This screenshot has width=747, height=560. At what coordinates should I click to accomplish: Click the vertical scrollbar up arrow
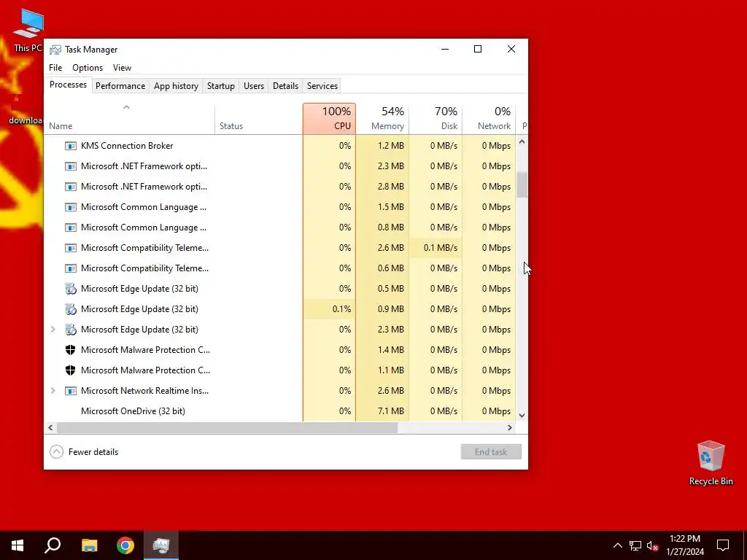point(522,142)
